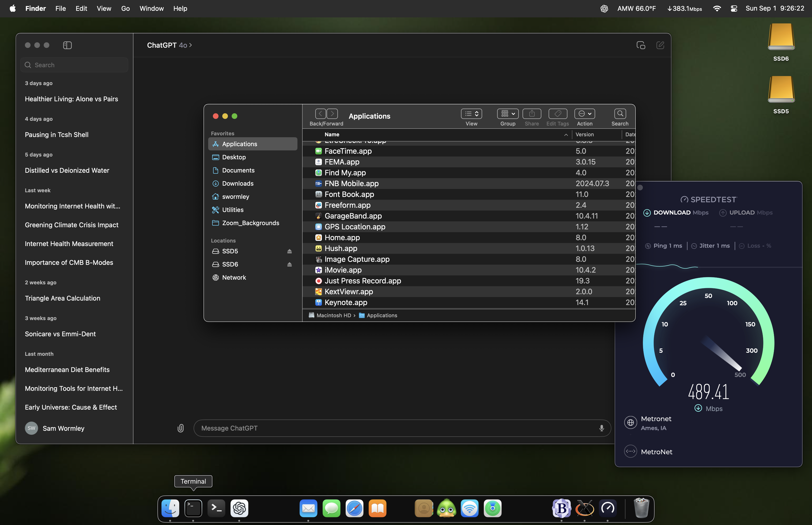This screenshot has height=525, width=812.
Task: Open Books from the Dock
Action: coord(378,508)
